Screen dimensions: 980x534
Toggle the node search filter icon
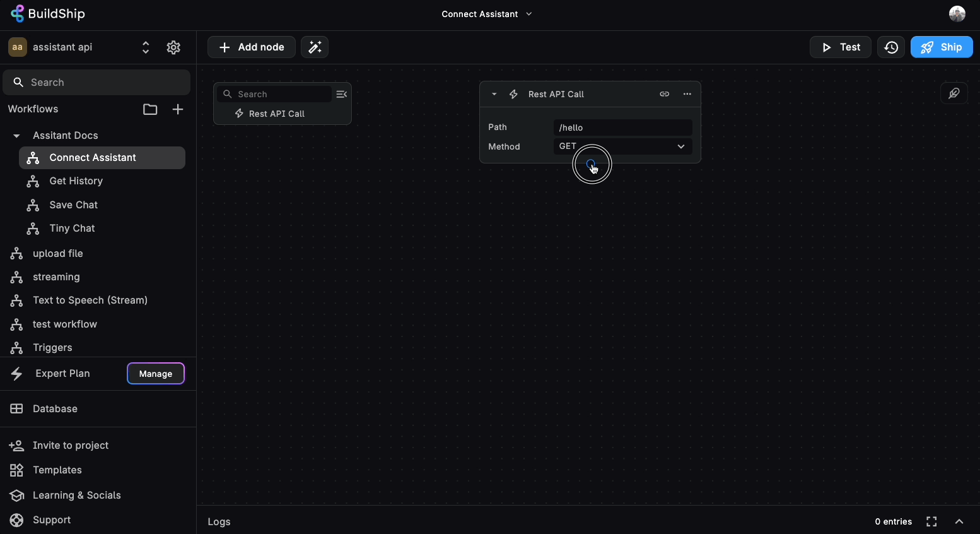pyautogui.click(x=341, y=93)
